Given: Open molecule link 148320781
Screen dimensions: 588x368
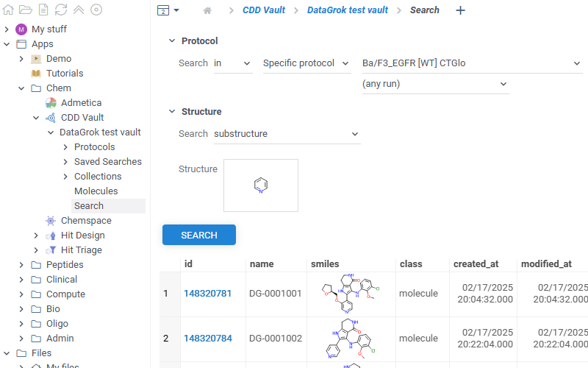Looking at the screenshot, I should coord(207,294).
